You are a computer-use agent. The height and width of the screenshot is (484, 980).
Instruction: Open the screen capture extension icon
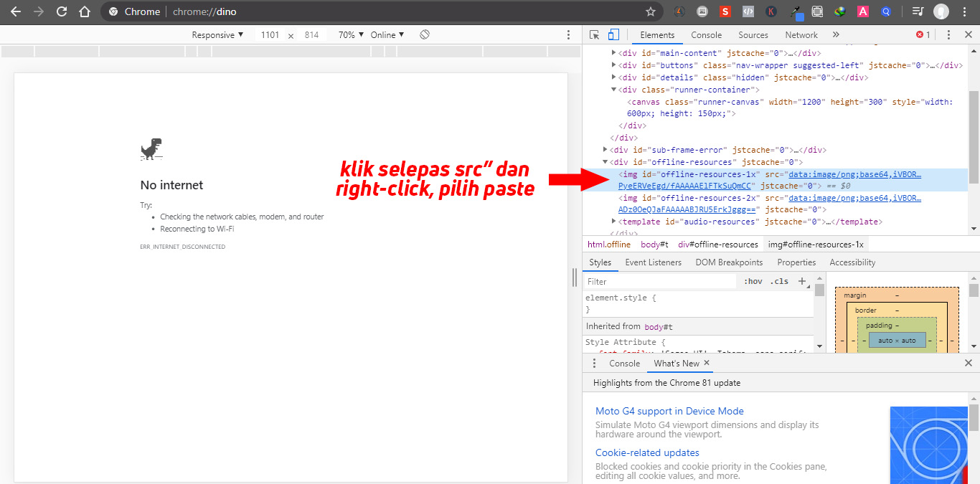tap(817, 11)
